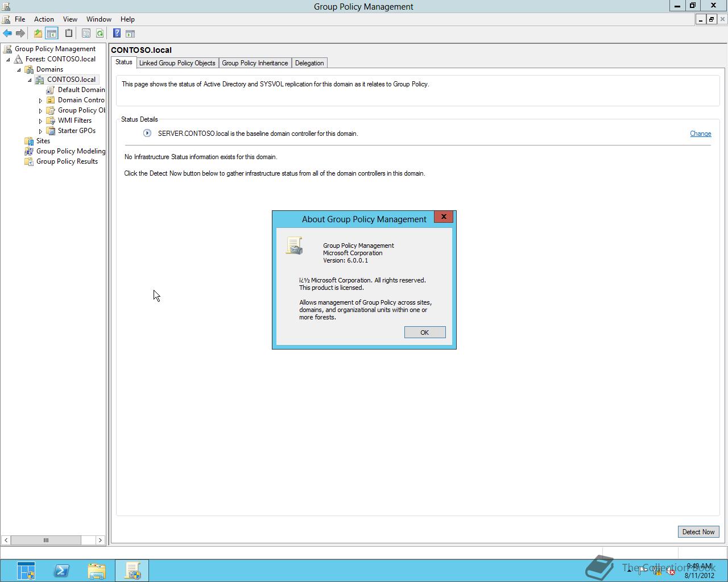Expand the Starter GPOs node

(x=40, y=131)
